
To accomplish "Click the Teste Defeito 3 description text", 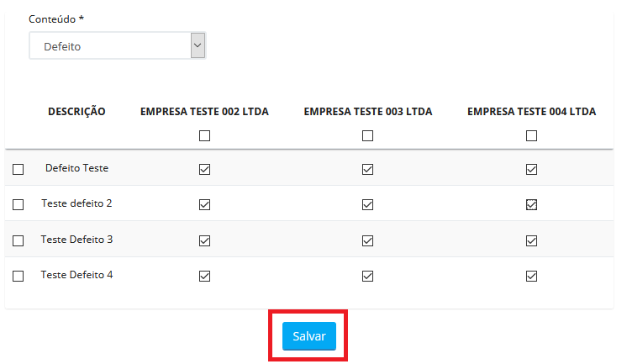I will [76, 240].
